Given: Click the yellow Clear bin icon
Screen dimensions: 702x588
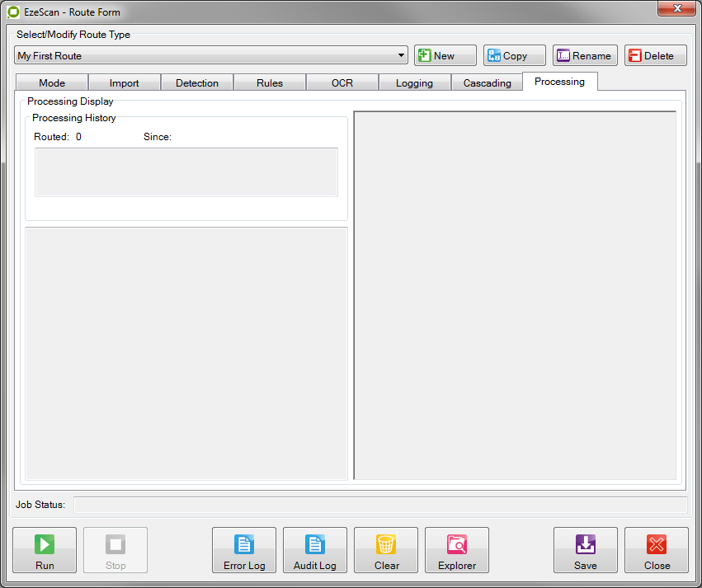Looking at the screenshot, I should (386, 544).
